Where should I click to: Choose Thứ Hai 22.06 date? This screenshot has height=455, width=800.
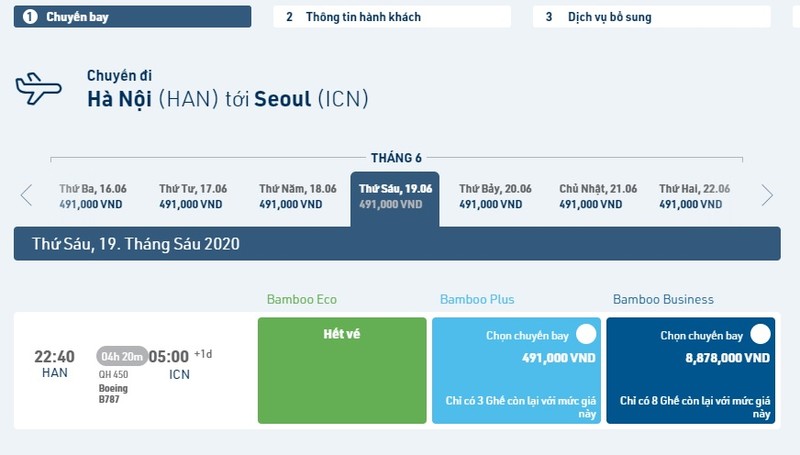click(x=694, y=196)
